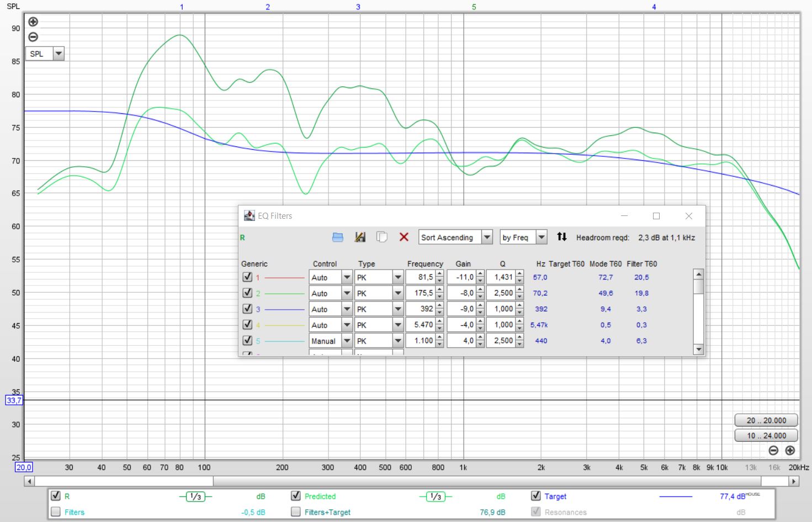This screenshot has width=812, height=522.
Task: Zoom in vertical axis with top plus icon
Action: (x=33, y=22)
